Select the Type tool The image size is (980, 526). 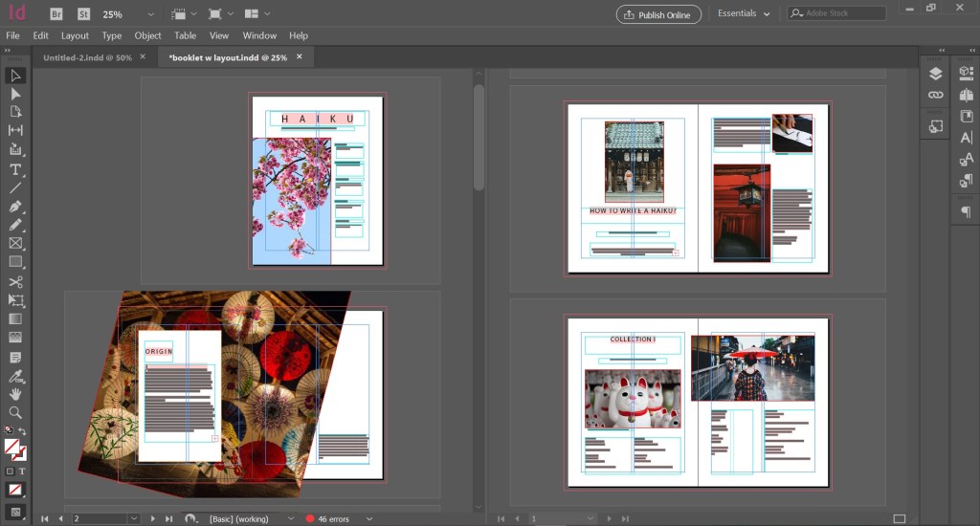tap(15, 169)
